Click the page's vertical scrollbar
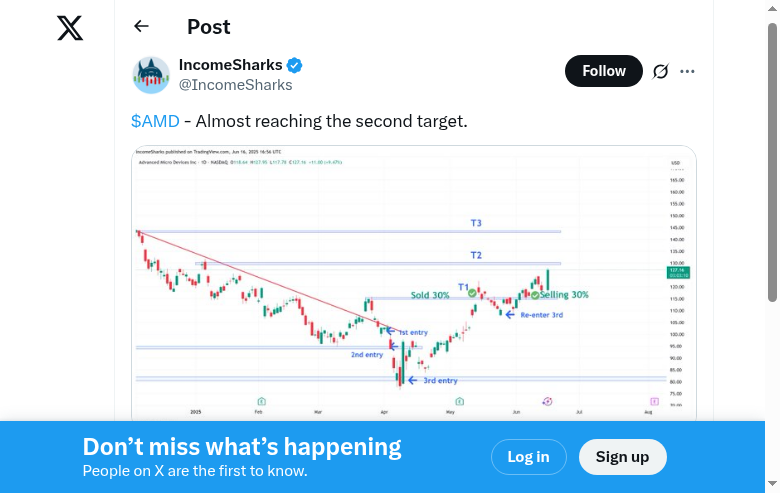 772,160
